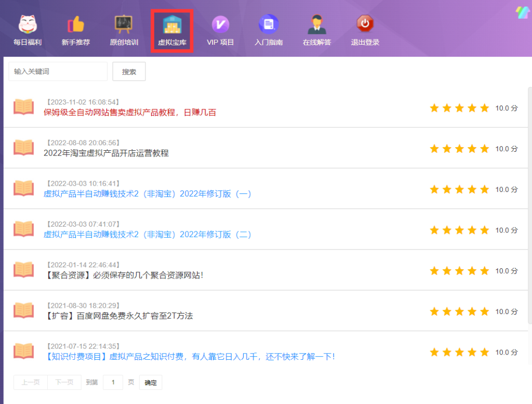
Task: Click the 确定 confirm button
Action: pos(150,382)
